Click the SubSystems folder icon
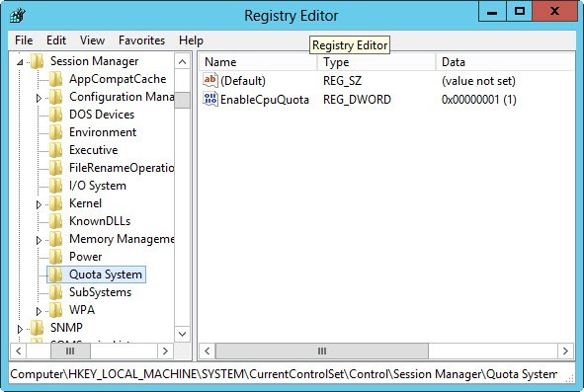Image resolution: width=584 pixels, height=392 pixels. [56, 292]
